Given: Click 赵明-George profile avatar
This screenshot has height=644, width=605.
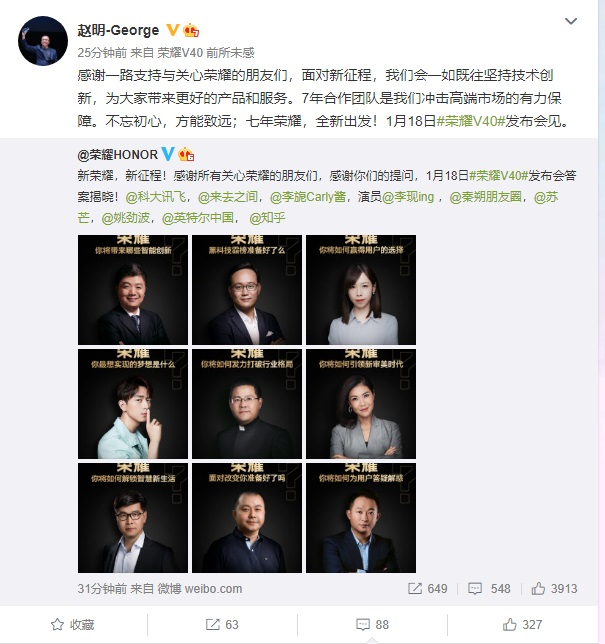Looking at the screenshot, I should pos(43,41).
